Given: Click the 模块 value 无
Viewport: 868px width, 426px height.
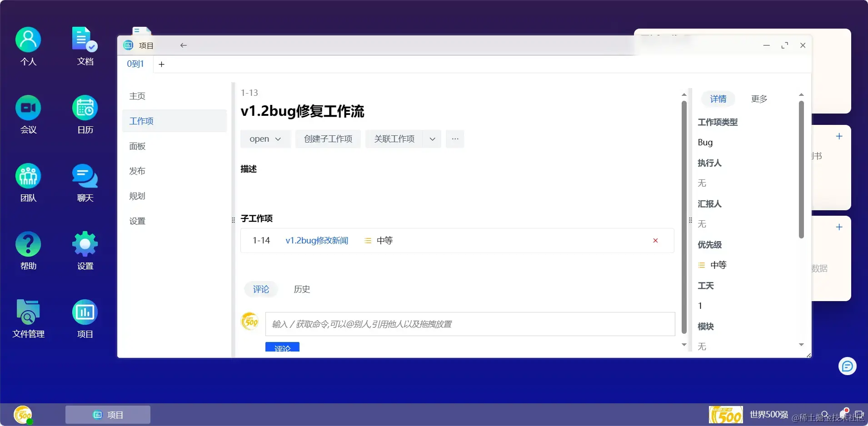Looking at the screenshot, I should coord(702,347).
